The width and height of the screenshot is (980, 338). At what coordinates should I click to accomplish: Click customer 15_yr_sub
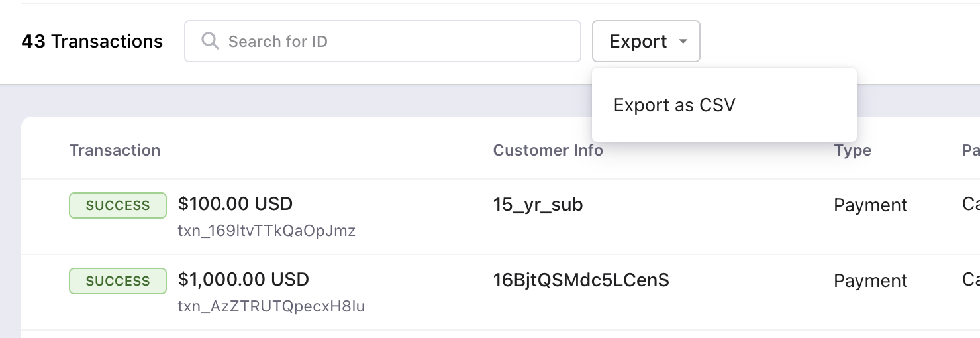[x=538, y=205]
